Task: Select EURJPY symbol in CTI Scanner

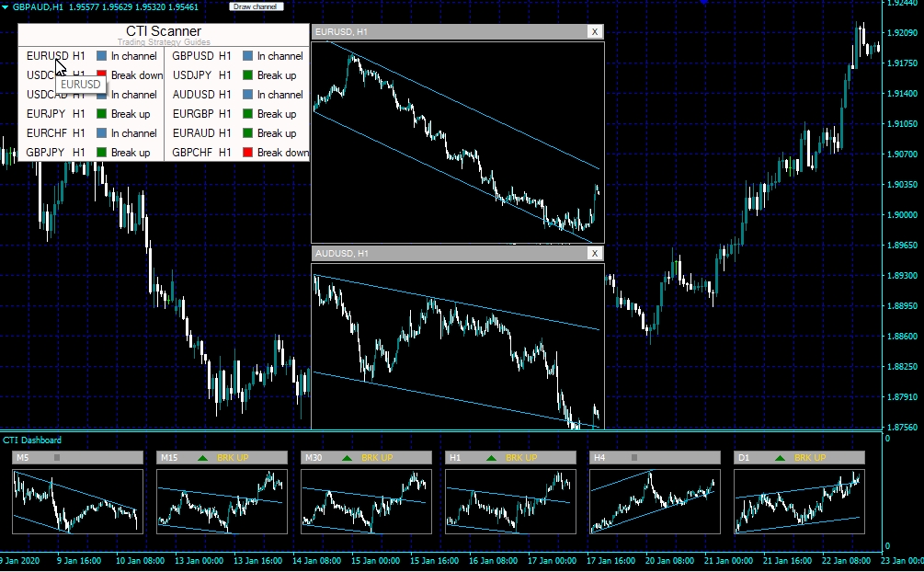Action: pos(46,114)
